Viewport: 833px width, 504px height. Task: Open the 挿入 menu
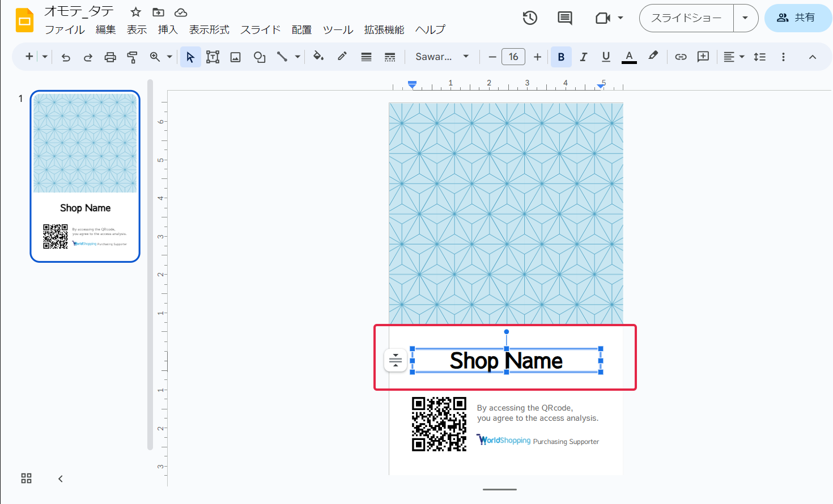click(167, 30)
